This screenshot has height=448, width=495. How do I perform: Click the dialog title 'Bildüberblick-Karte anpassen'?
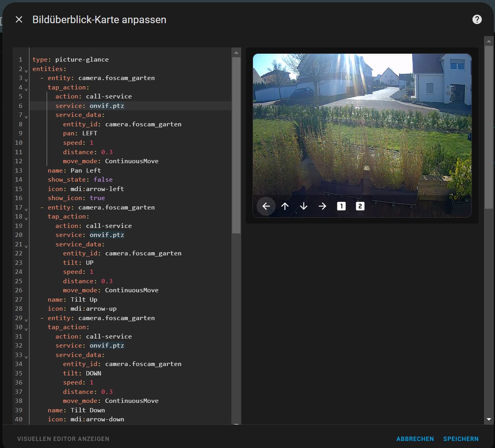pos(99,20)
